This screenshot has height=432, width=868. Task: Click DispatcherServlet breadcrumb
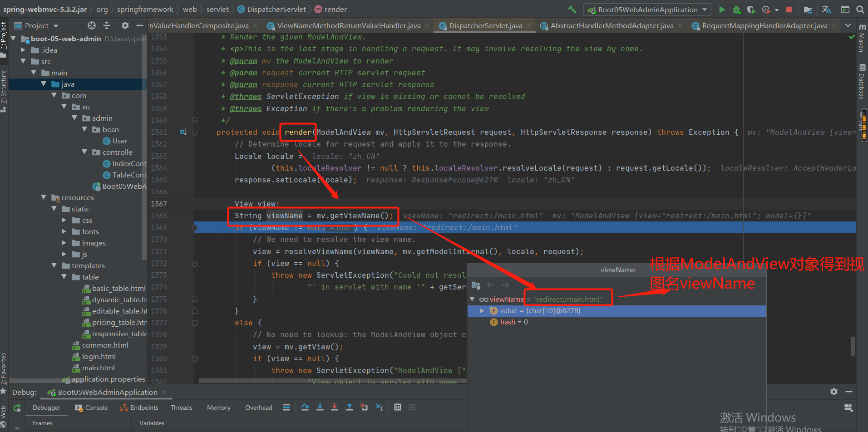coord(272,9)
